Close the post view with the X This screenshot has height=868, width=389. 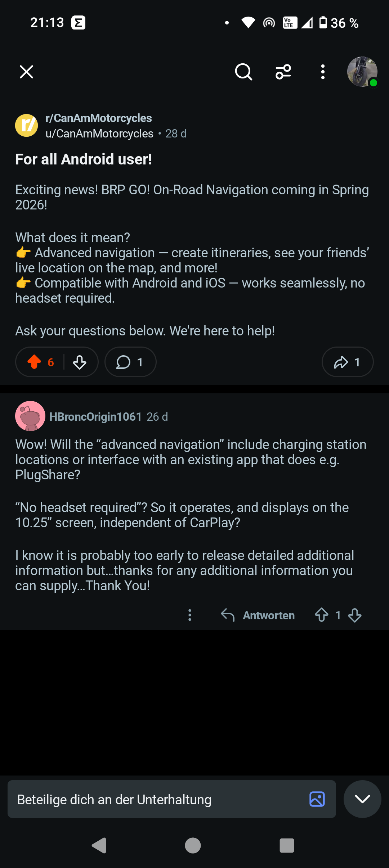[x=26, y=72]
